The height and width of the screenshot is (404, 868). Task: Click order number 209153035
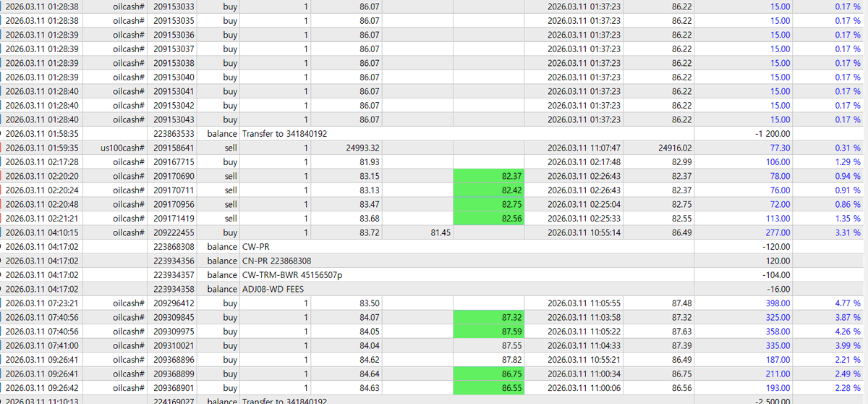pos(174,21)
